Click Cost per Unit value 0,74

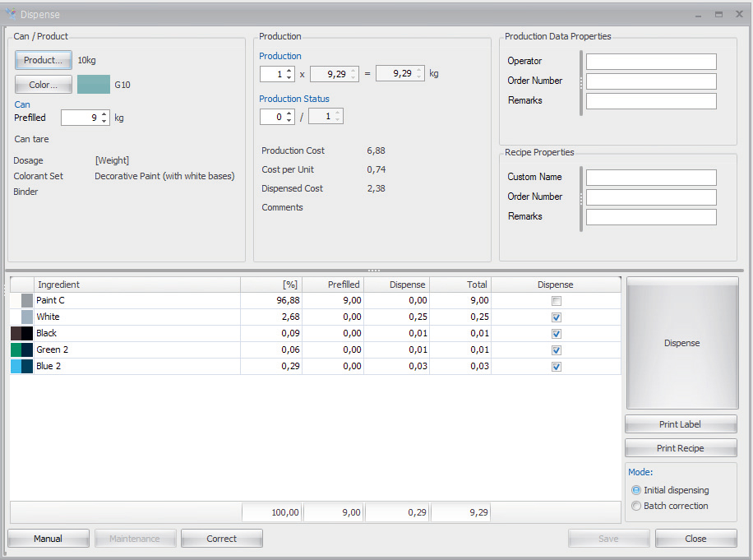pos(376,169)
